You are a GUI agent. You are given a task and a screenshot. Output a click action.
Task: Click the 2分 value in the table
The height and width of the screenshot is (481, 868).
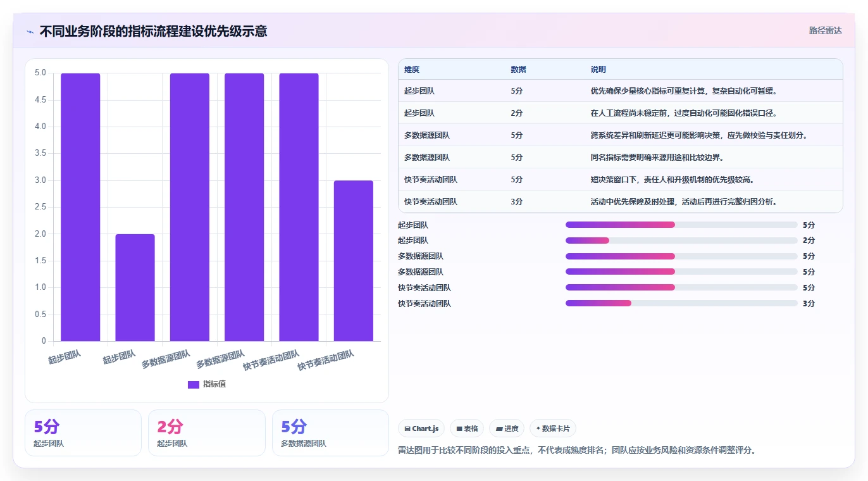(516, 113)
